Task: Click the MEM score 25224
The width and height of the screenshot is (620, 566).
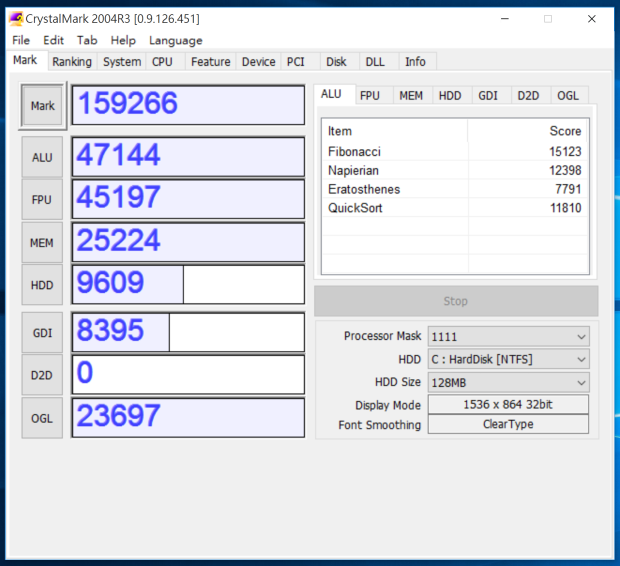Action: (188, 242)
